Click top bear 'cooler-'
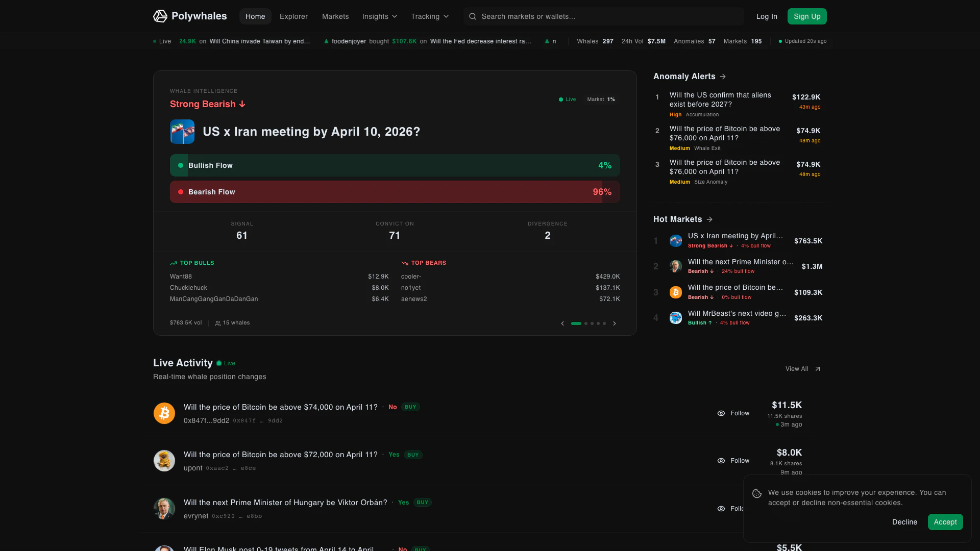Image resolution: width=980 pixels, height=551 pixels. [411, 277]
